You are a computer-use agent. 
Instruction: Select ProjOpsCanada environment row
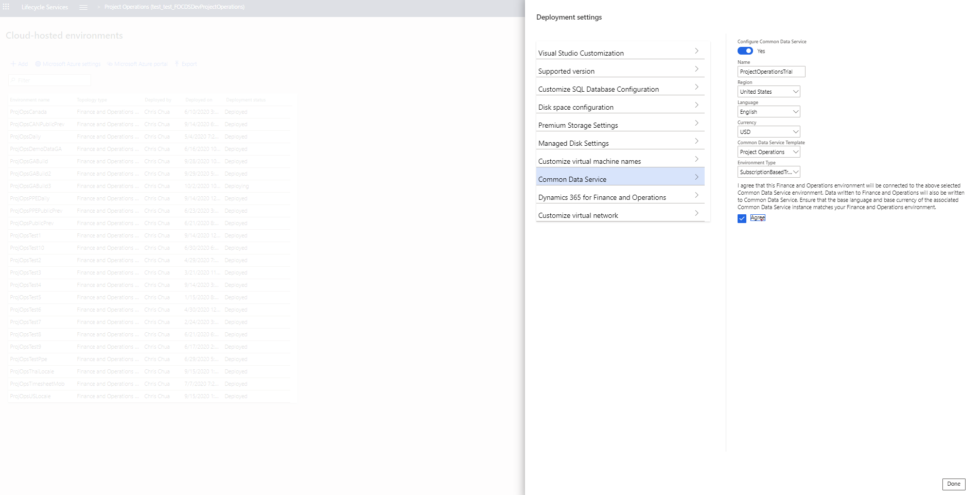[x=149, y=112]
